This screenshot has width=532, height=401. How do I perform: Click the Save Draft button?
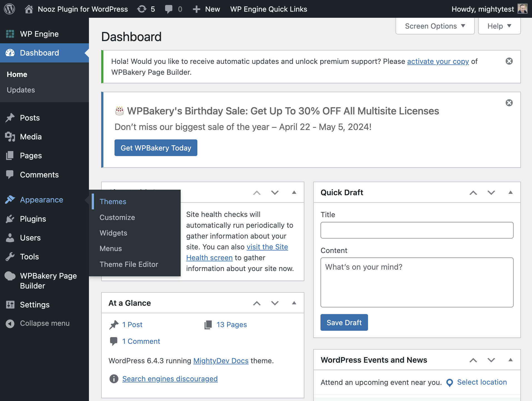(344, 322)
